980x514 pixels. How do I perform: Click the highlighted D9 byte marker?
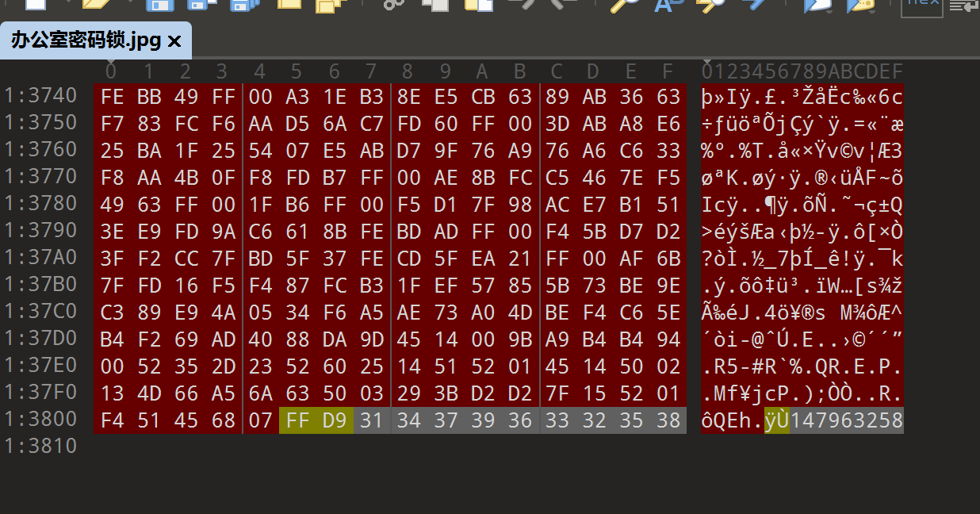335,420
